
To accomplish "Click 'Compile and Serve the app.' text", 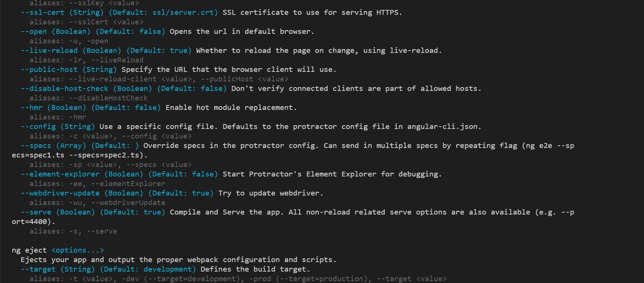I will click(x=227, y=212).
